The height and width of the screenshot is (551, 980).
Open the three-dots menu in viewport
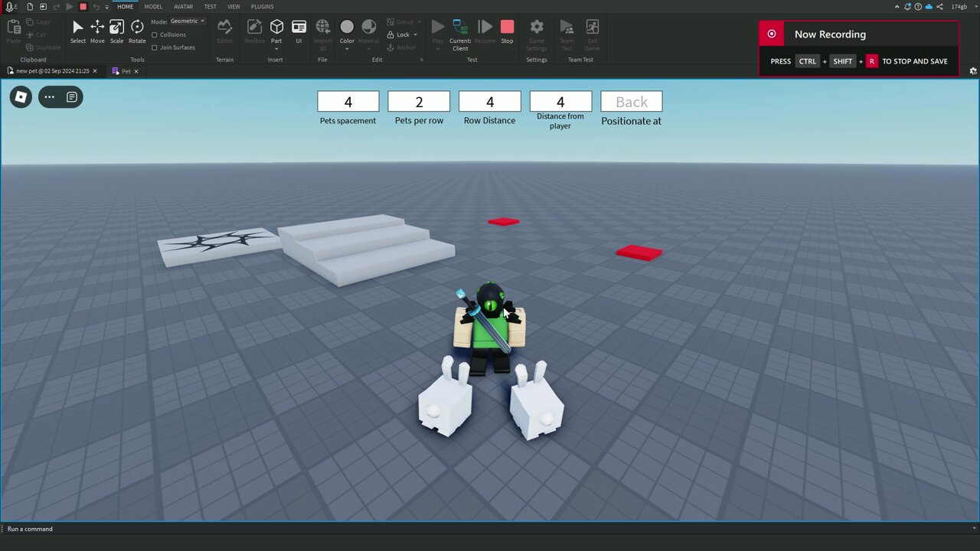49,97
